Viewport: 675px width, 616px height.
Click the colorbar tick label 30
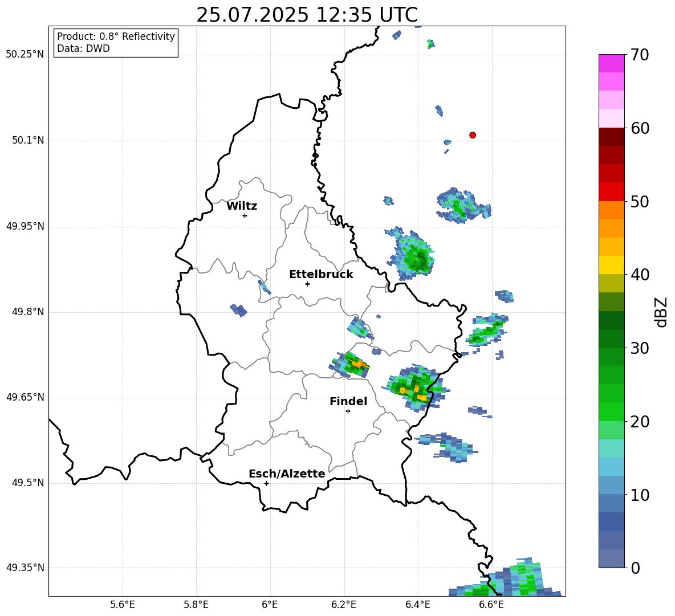(640, 348)
